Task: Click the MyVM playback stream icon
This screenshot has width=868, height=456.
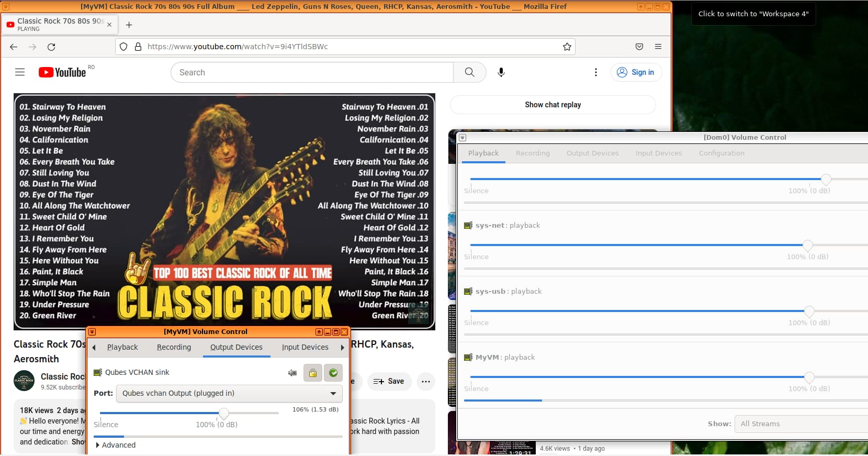Action: click(468, 358)
